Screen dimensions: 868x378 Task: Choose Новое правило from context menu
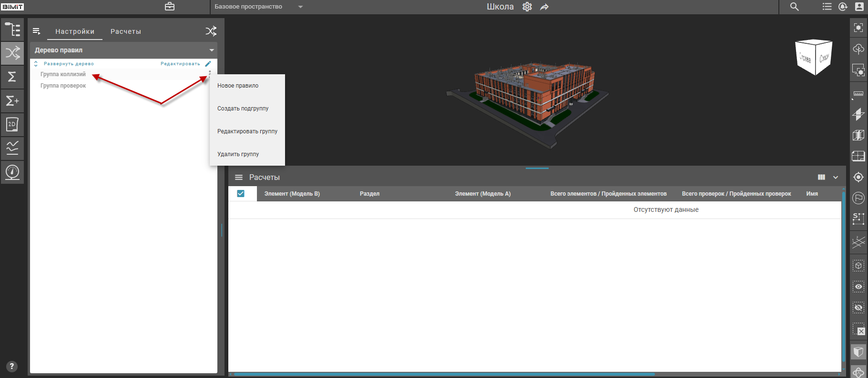pyautogui.click(x=238, y=86)
